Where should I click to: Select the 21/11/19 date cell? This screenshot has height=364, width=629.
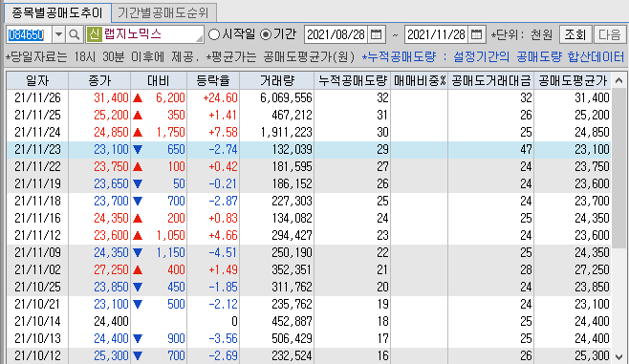pos(37,184)
